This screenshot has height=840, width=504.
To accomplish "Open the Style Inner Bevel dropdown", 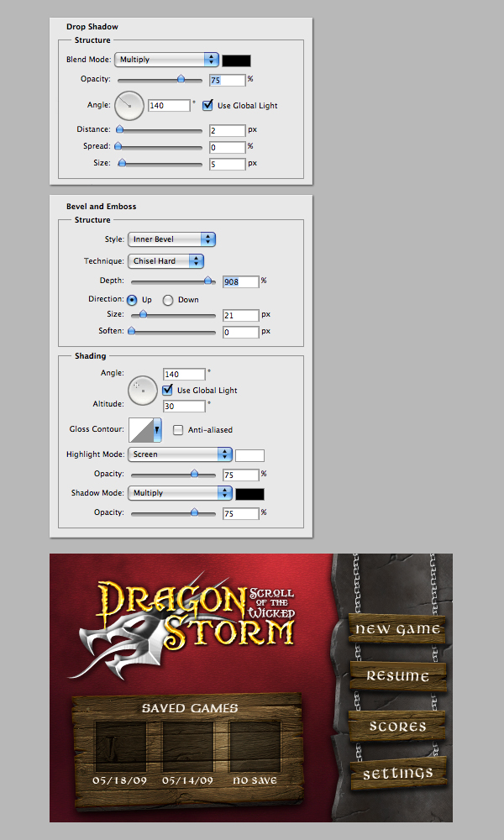I will point(171,239).
